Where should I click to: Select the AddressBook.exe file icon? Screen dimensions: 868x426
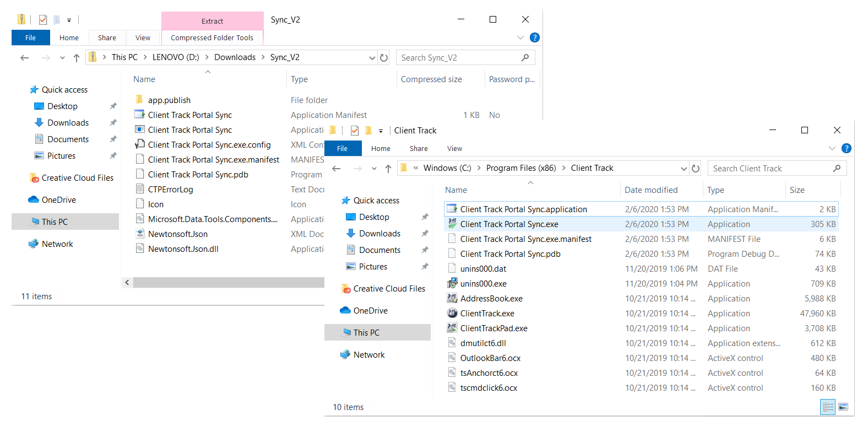(452, 298)
